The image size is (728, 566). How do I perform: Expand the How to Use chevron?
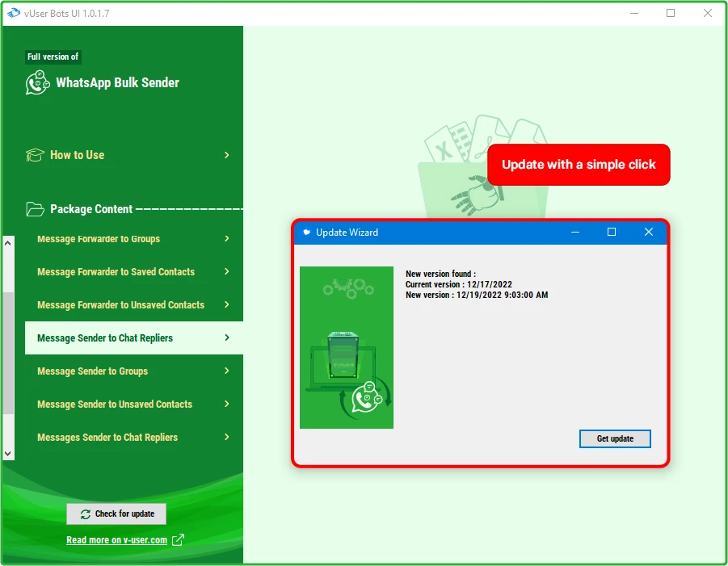[x=226, y=155]
